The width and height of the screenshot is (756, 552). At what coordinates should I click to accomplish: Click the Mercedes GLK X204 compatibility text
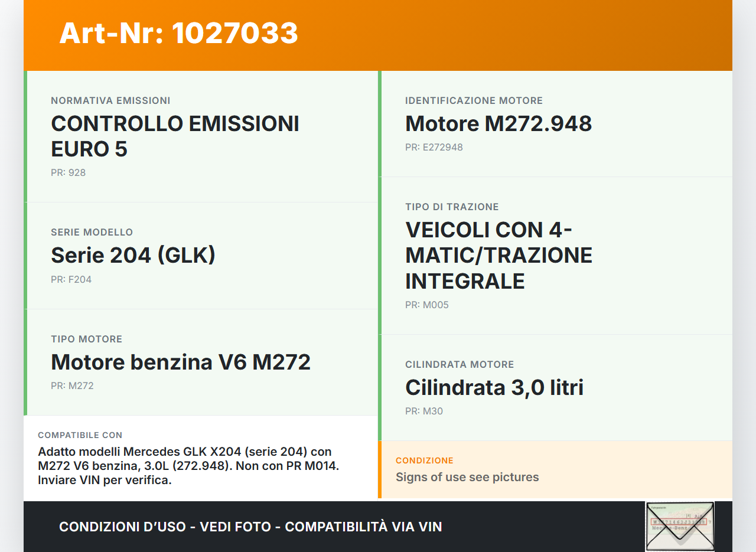pyautogui.click(x=188, y=466)
